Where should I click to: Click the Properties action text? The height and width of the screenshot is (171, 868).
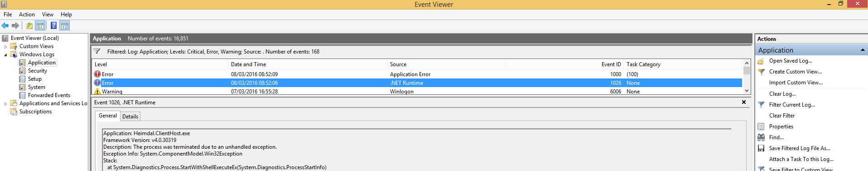(x=781, y=127)
